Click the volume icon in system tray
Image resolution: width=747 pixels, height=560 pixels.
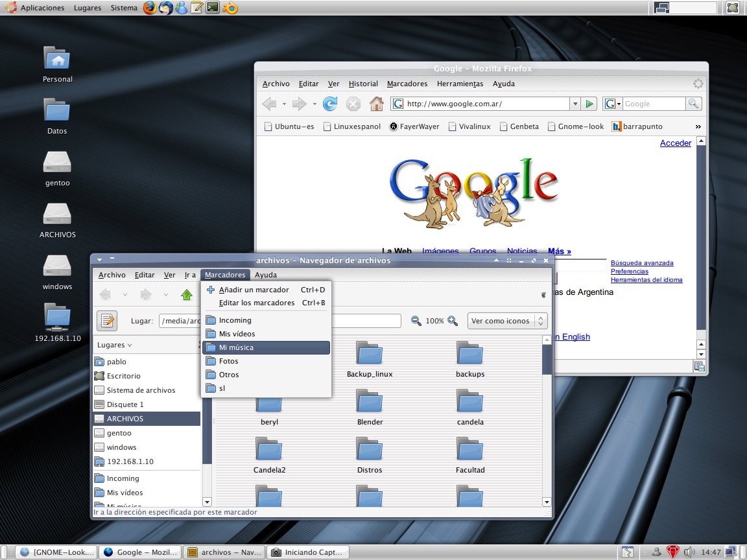(689, 552)
